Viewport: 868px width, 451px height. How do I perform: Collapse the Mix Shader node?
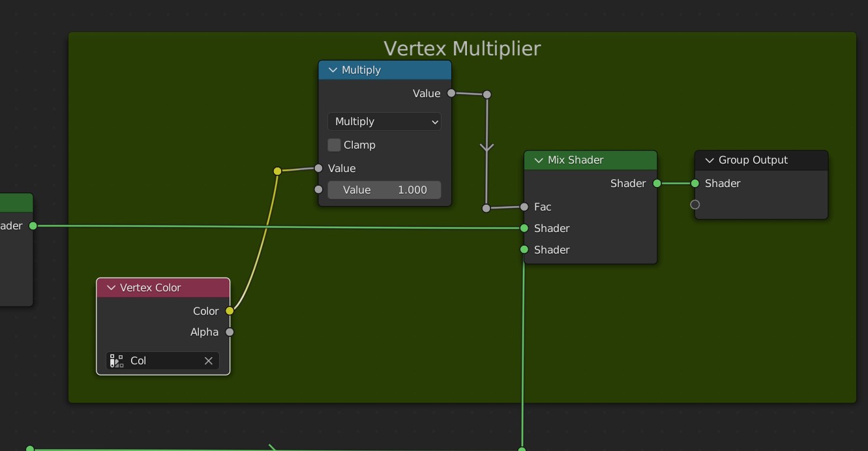539,160
